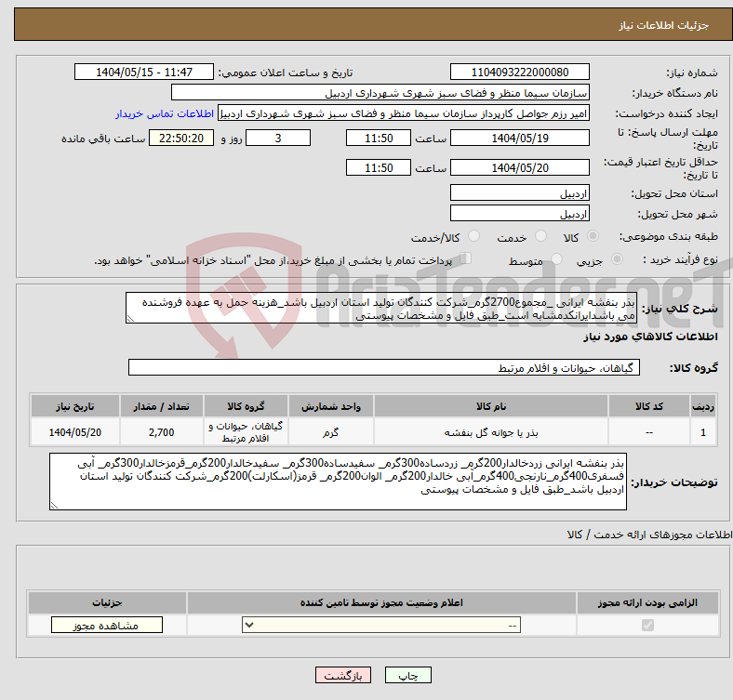
Task: Toggle the treasury bonds payment checkbox
Action: click(x=466, y=258)
